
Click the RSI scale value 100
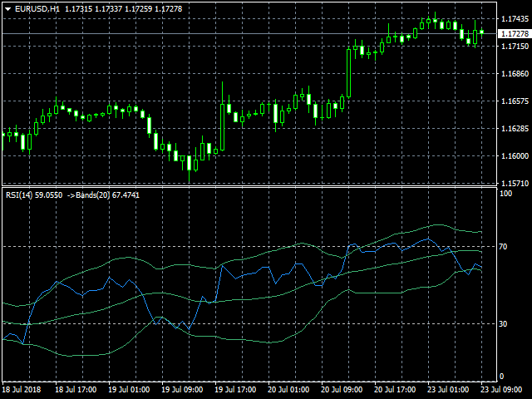click(x=506, y=194)
